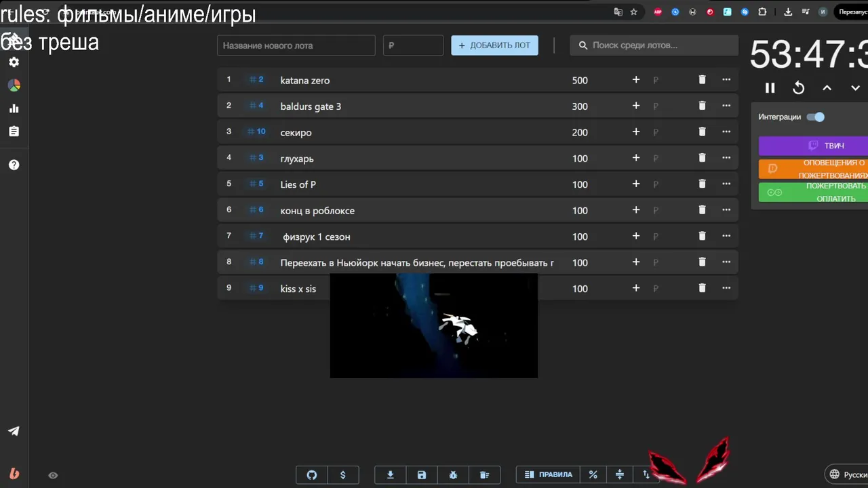Delete the физрук 1 сезон lot
This screenshot has height=488, width=868.
[x=702, y=236]
